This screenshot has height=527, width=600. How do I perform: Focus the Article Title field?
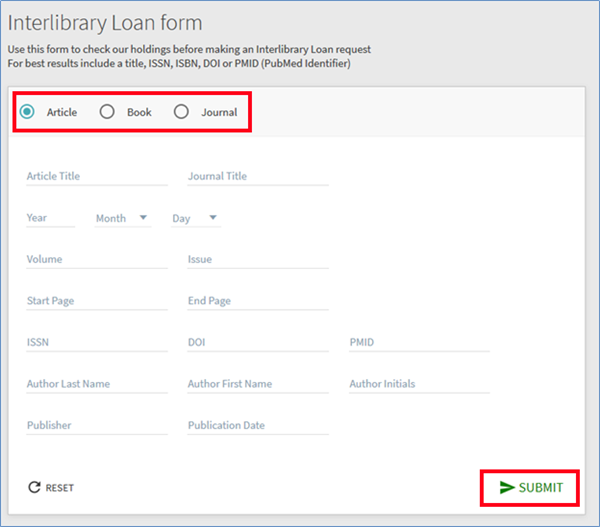(97, 177)
